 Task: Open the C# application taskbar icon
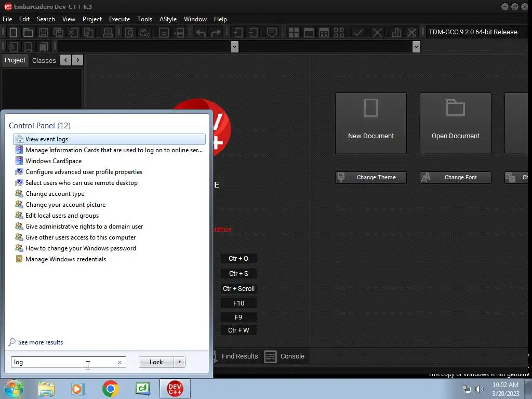[142, 389]
